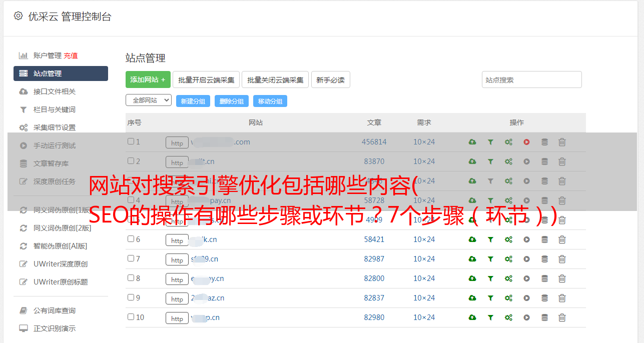Image resolution: width=644 pixels, height=343 pixels.
Task: Tick the checkbox for site 9
Action: tap(131, 297)
